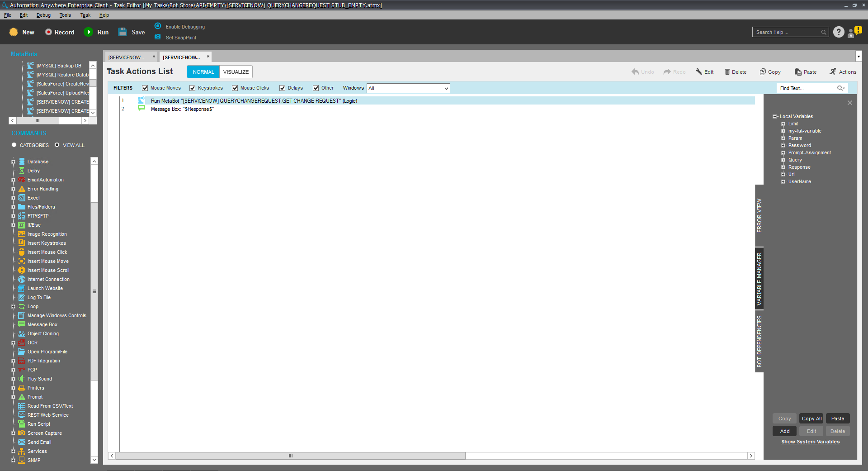Click the Insert Keystrokes command icon
The width and height of the screenshot is (868, 471).
22,243
